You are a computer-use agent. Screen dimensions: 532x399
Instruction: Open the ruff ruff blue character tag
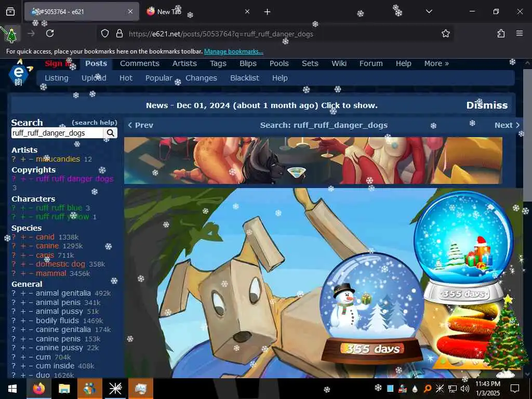[59, 208]
